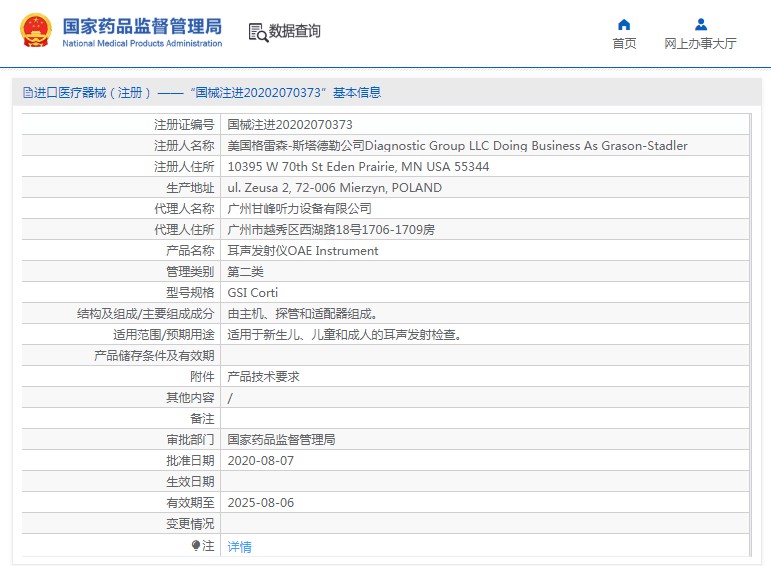
Task: Click the 产品储存条件及有效期 label
Action: coord(154,356)
